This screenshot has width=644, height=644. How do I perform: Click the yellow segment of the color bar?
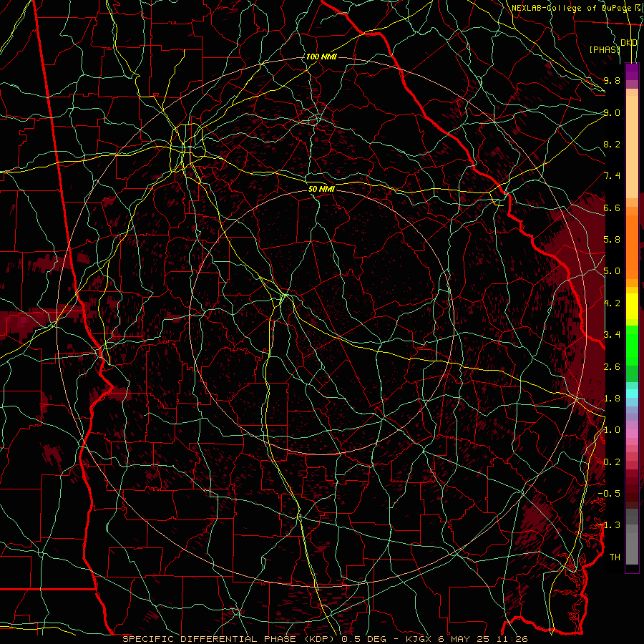click(632, 306)
